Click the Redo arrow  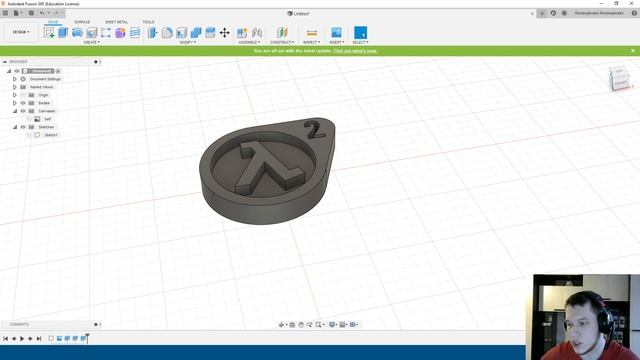tap(56, 13)
